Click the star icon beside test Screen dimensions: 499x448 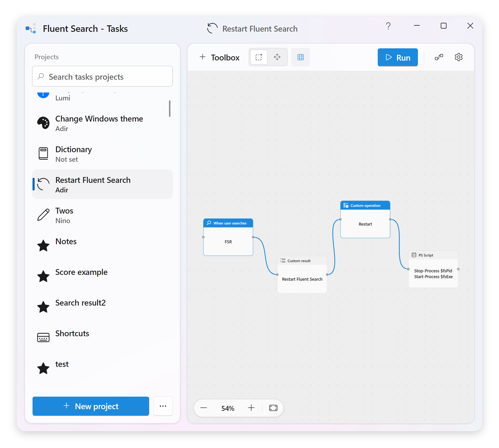[43, 368]
